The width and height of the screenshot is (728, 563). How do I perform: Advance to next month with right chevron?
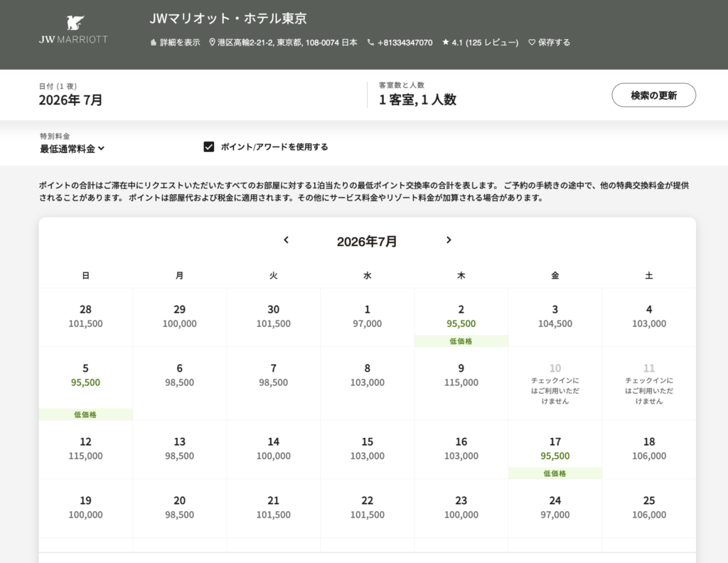click(449, 240)
